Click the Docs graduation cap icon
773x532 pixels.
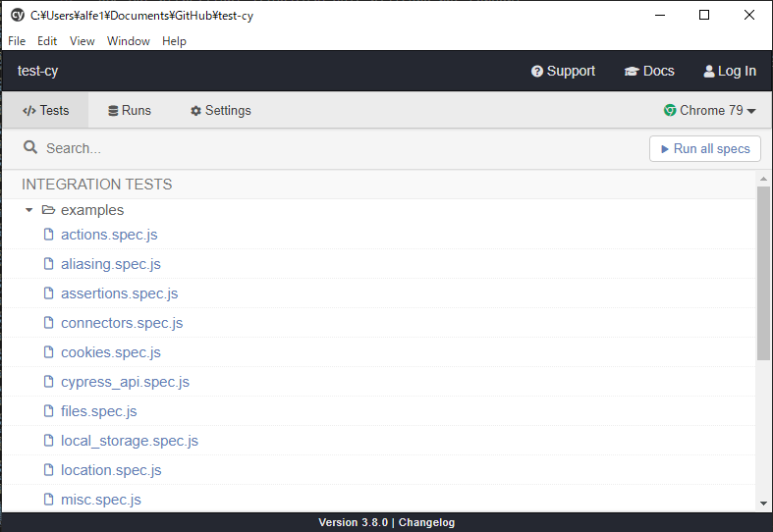click(631, 72)
